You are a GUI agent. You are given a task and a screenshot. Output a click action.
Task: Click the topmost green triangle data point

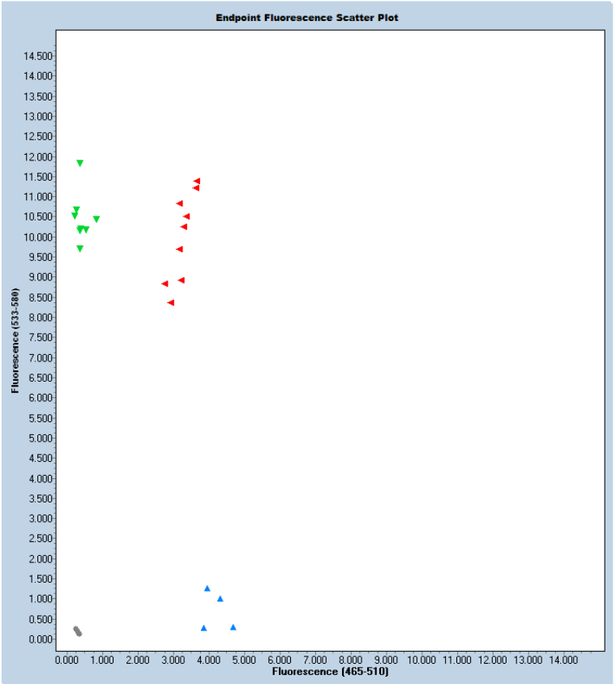[79, 163]
